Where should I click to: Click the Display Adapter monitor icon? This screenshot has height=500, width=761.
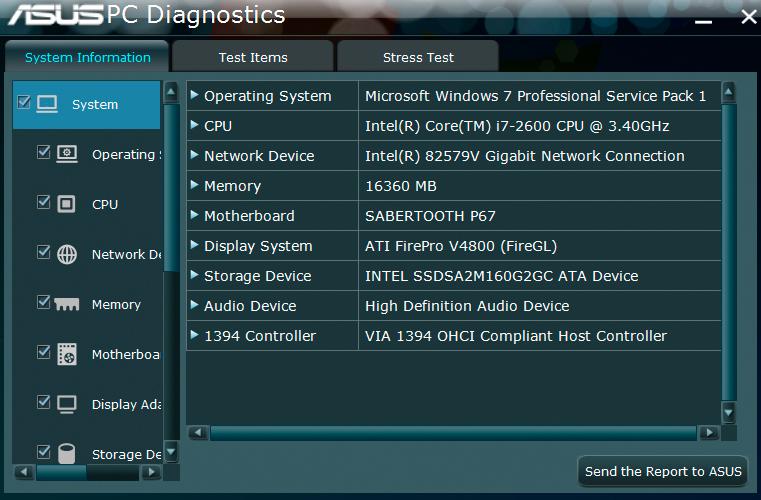pyautogui.click(x=66, y=404)
